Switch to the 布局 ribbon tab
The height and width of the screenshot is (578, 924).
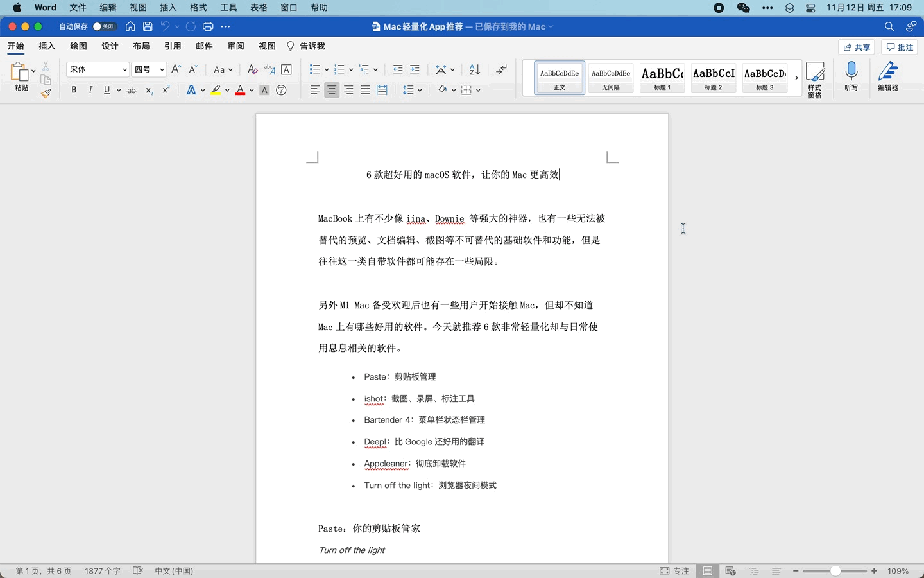tap(141, 46)
